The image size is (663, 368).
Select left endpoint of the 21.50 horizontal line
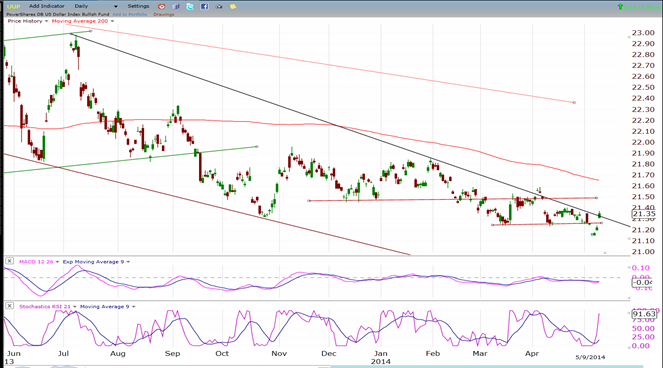coord(309,200)
